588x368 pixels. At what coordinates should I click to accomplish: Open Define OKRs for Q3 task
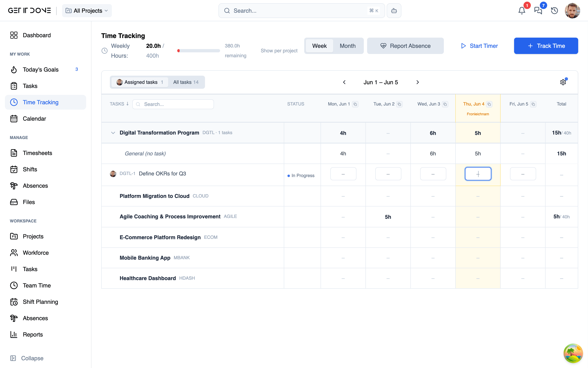pos(162,174)
